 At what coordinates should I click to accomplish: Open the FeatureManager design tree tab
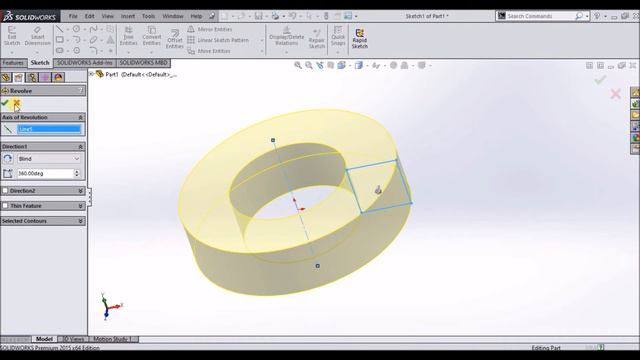pos(6,78)
